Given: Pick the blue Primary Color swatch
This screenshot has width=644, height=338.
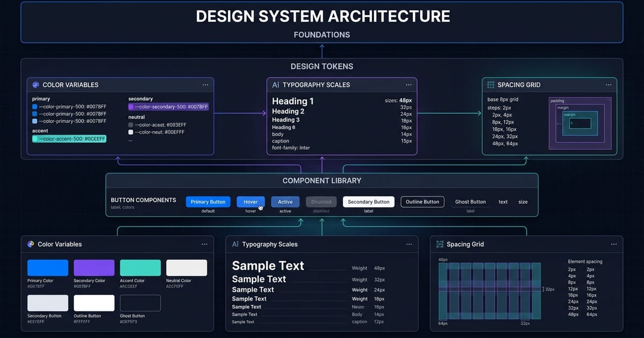Looking at the screenshot, I should [x=48, y=268].
